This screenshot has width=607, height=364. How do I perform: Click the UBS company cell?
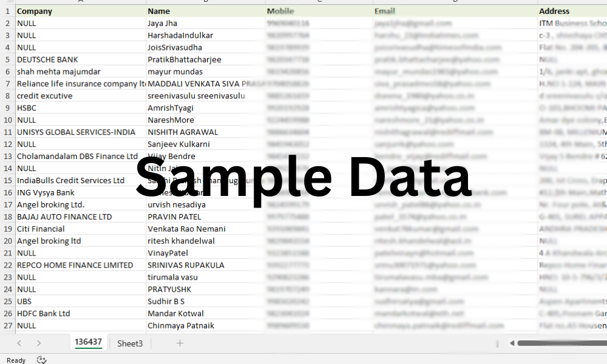pos(81,302)
